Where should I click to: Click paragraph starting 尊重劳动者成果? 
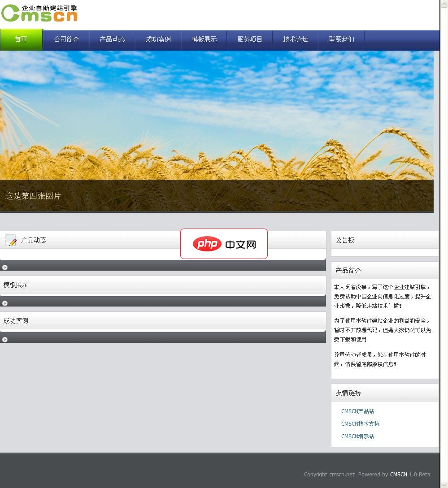coord(380,359)
